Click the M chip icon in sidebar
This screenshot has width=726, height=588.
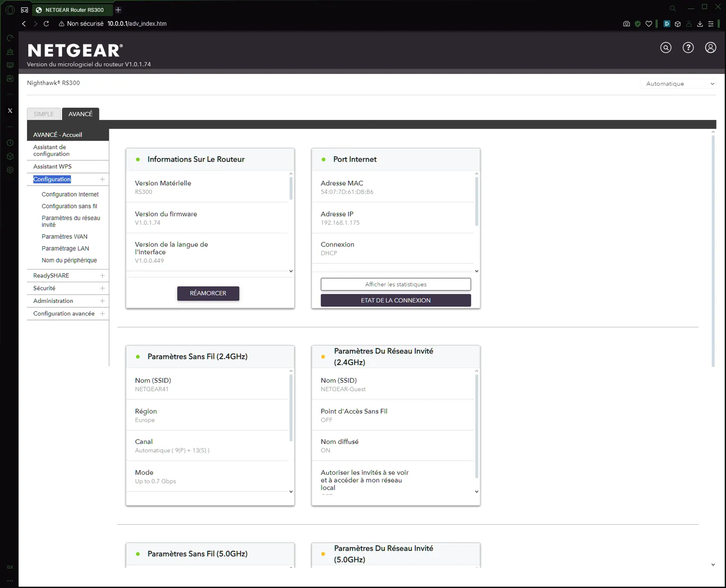pyautogui.click(x=10, y=78)
